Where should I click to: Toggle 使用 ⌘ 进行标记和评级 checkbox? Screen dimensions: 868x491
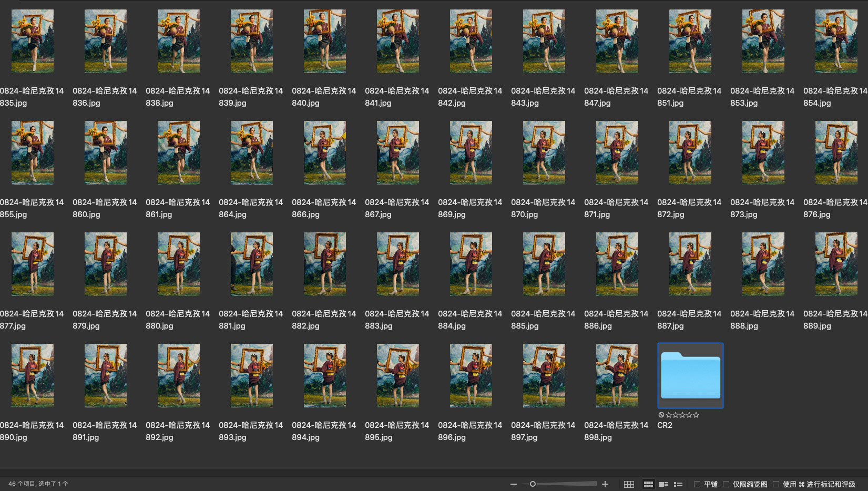coord(776,484)
